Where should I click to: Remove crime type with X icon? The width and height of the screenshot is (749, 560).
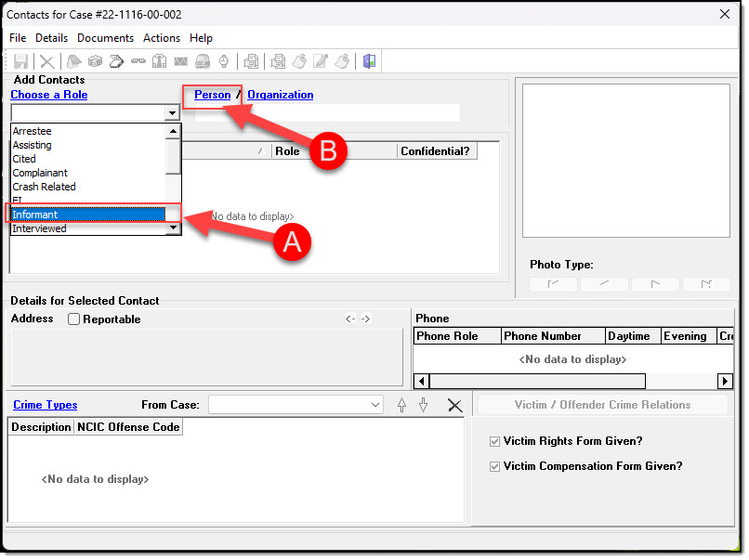pyautogui.click(x=454, y=405)
